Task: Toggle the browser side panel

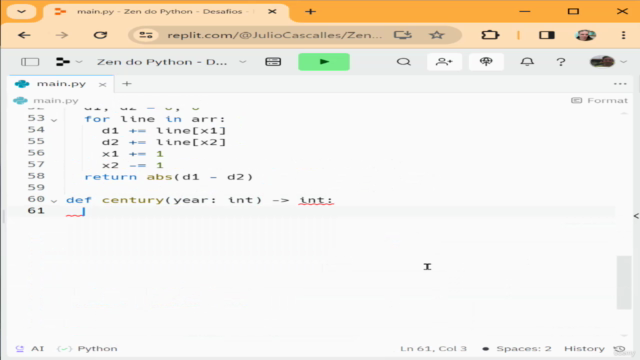Action: pyautogui.click(x=547, y=35)
